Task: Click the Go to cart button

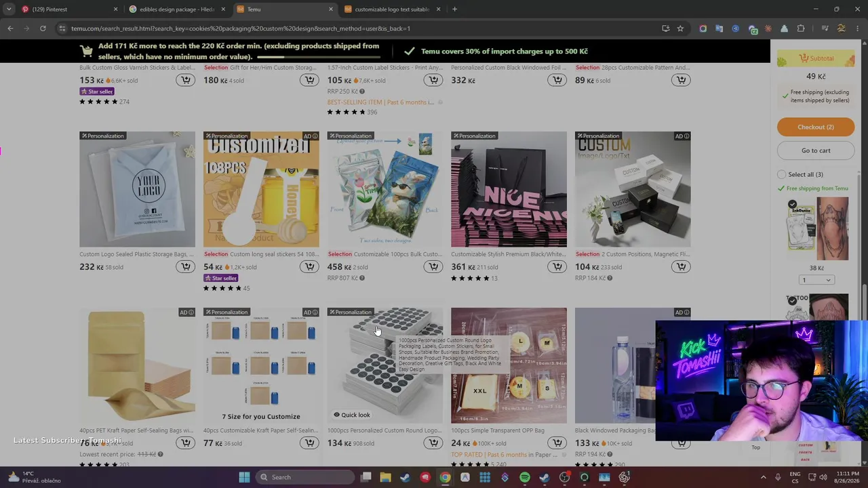Action: pos(816,150)
